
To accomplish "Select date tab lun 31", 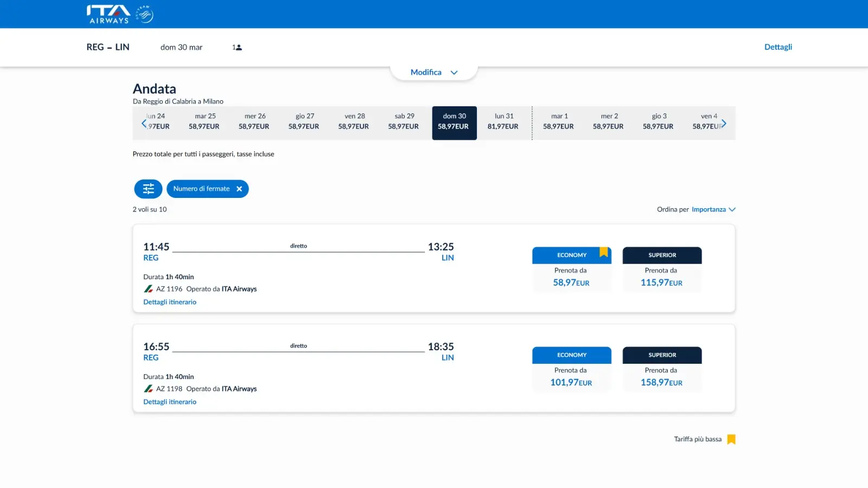I will tap(503, 121).
